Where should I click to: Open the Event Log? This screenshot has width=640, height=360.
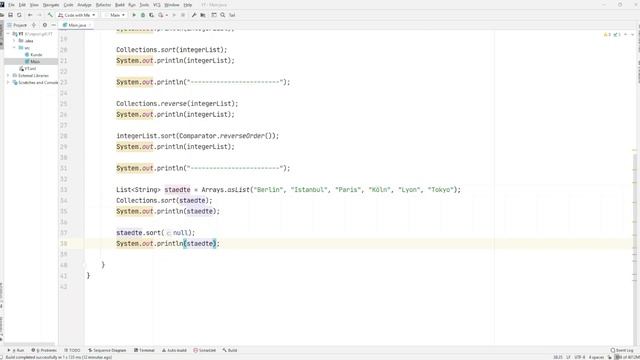click(x=622, y=350)
